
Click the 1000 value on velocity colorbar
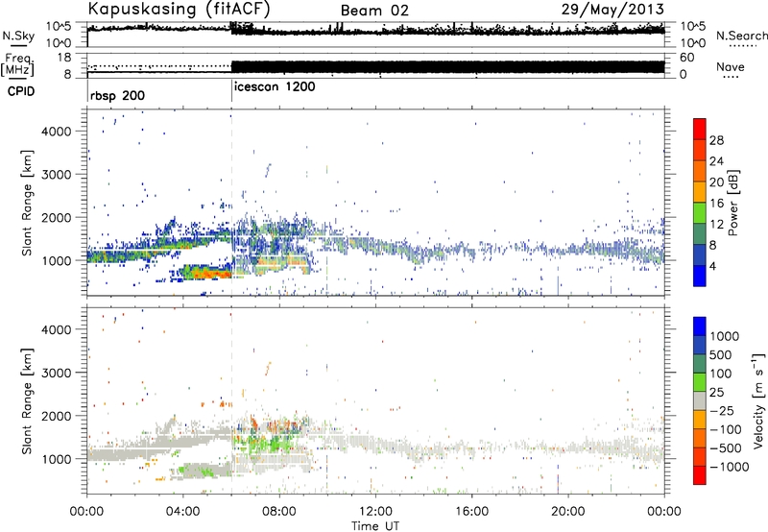point(725,336)
